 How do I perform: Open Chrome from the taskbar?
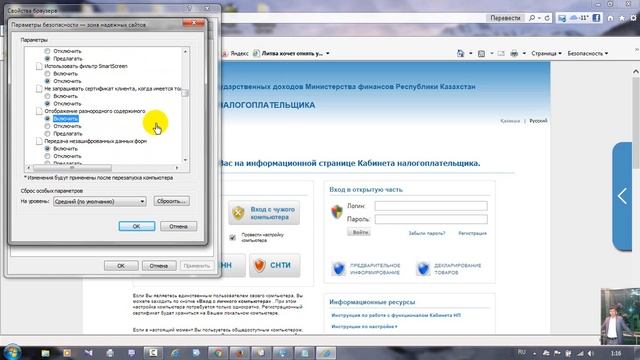(x=218, y=353)
